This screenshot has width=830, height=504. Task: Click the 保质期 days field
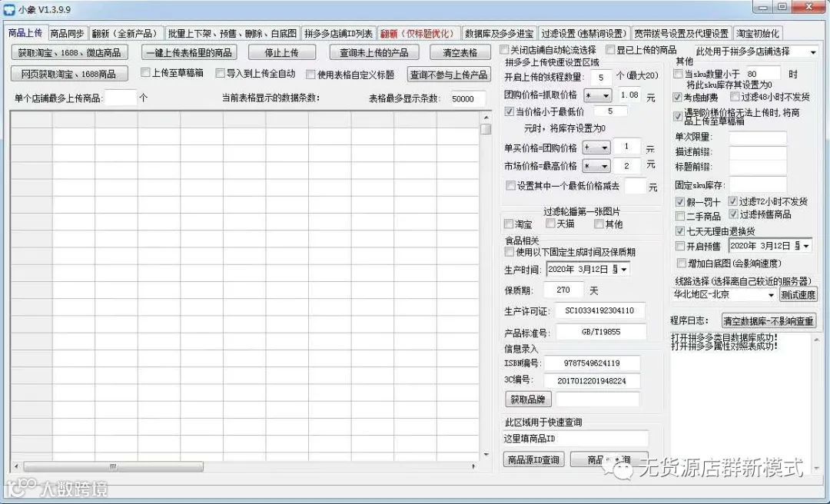564,290
